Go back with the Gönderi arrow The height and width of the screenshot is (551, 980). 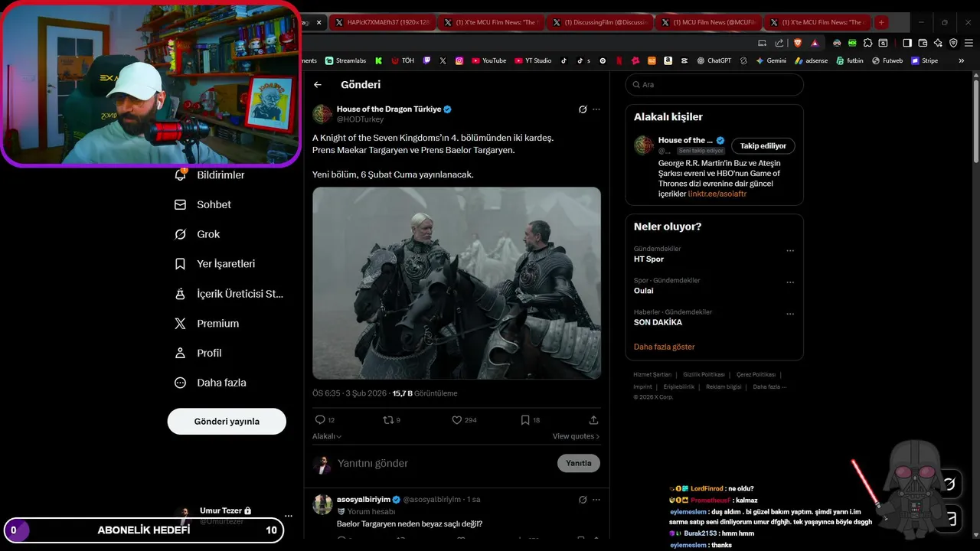pos(318,85)
